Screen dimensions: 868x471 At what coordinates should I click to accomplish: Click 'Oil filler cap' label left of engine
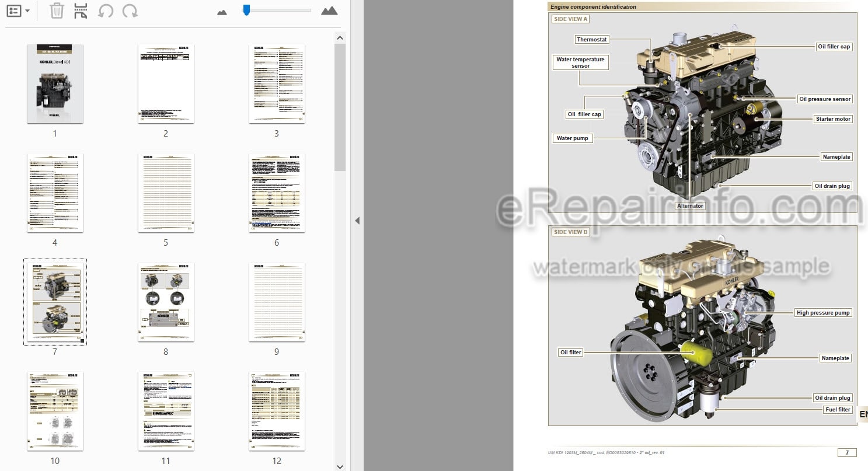click(584, 114)
